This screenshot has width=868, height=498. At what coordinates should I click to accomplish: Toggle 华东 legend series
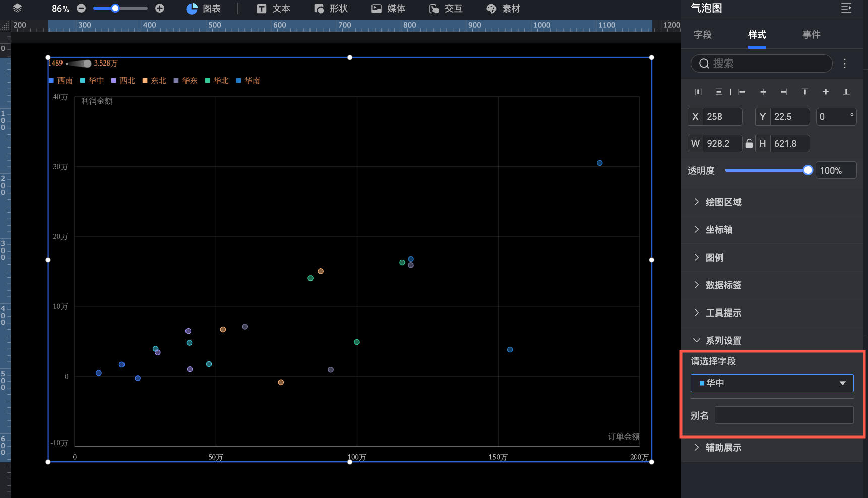185,81
